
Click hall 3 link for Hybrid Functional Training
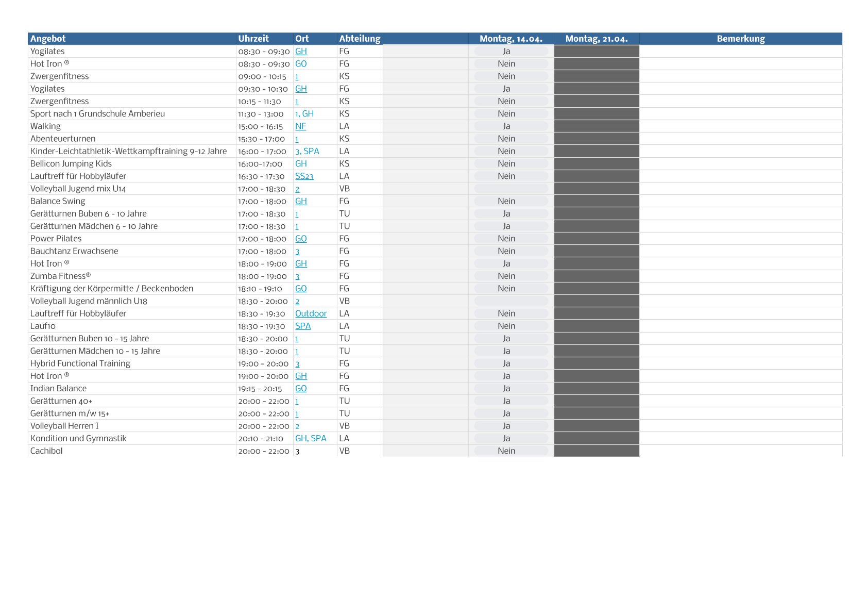click(x=297, y=363)
